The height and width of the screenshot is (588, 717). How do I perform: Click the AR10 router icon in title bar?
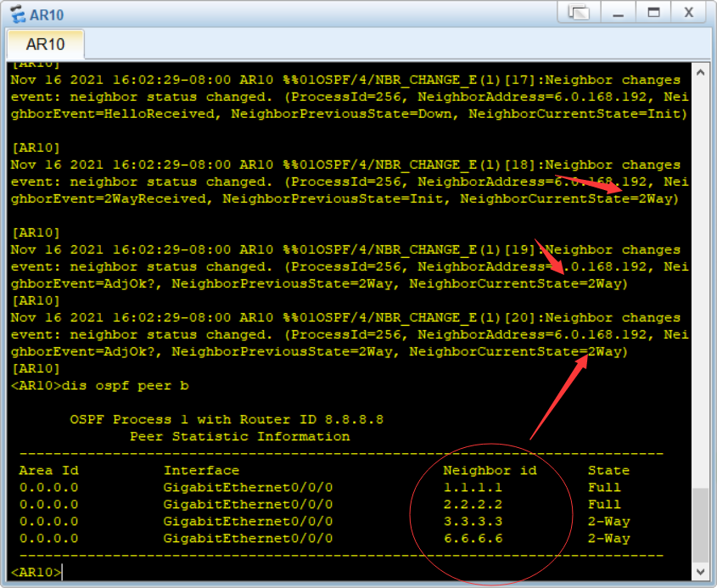18,14
